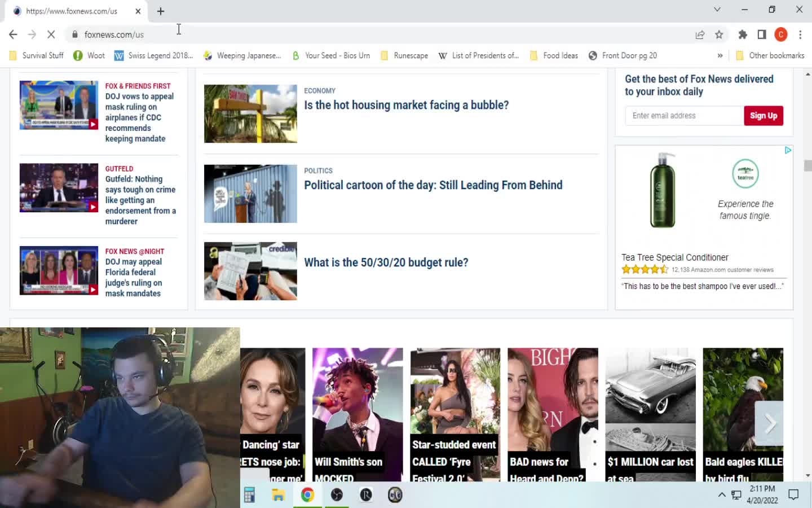The height and width of the screenshot is (508, 812).
Task: Open Food Ideas bookmark folder
Action: (554, 55)
